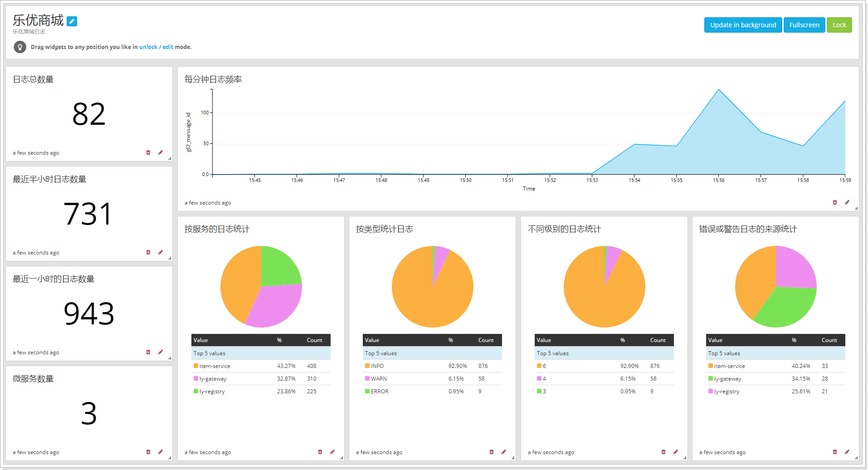The height and width of the screenshot is (470, 868).
Task: Select ly-registry row with 25.61%
Action: coord(775,392)
